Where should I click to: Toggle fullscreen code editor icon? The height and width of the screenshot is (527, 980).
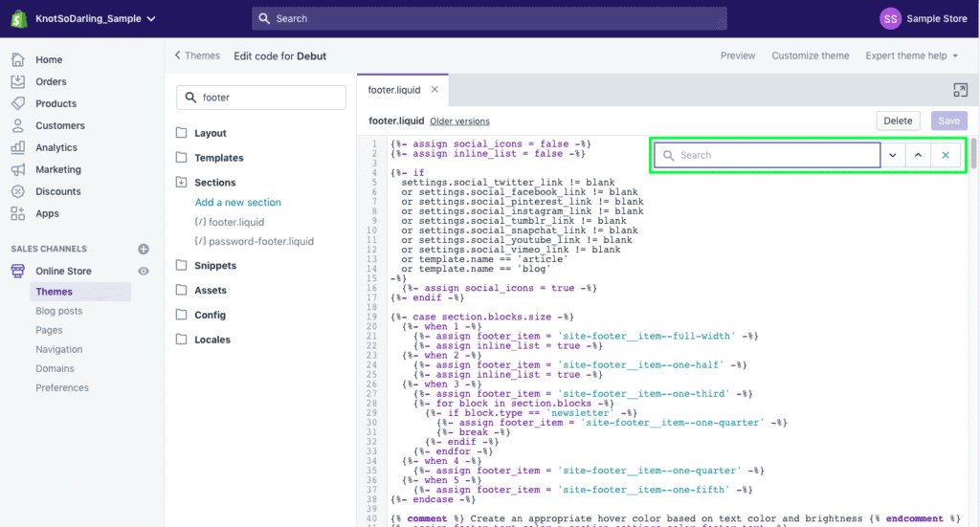click(960, 90)
